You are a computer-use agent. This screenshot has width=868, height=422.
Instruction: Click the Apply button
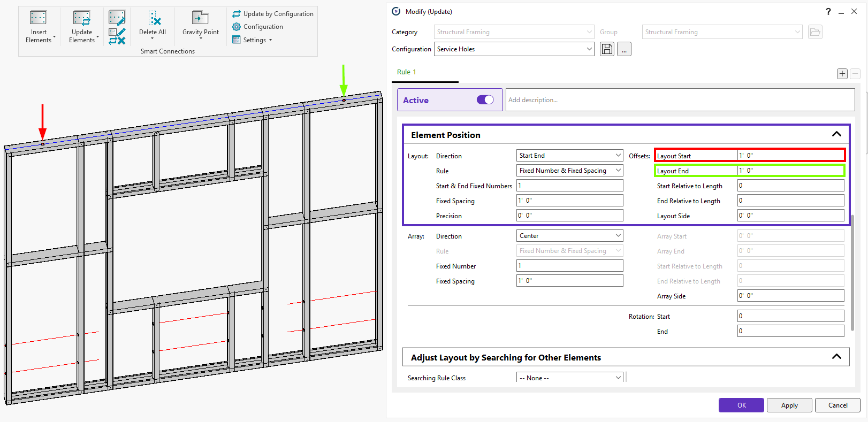[x=789, y=405]
